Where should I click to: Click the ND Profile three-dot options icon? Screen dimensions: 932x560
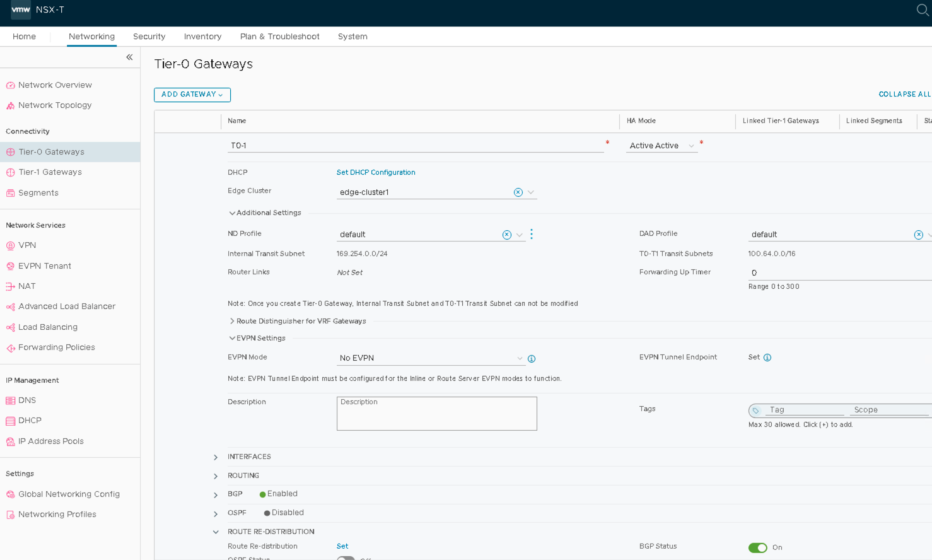[x=532, y=235]
